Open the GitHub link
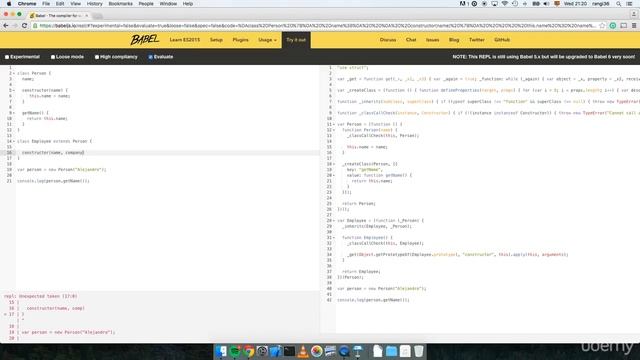 tap(502, 40)
